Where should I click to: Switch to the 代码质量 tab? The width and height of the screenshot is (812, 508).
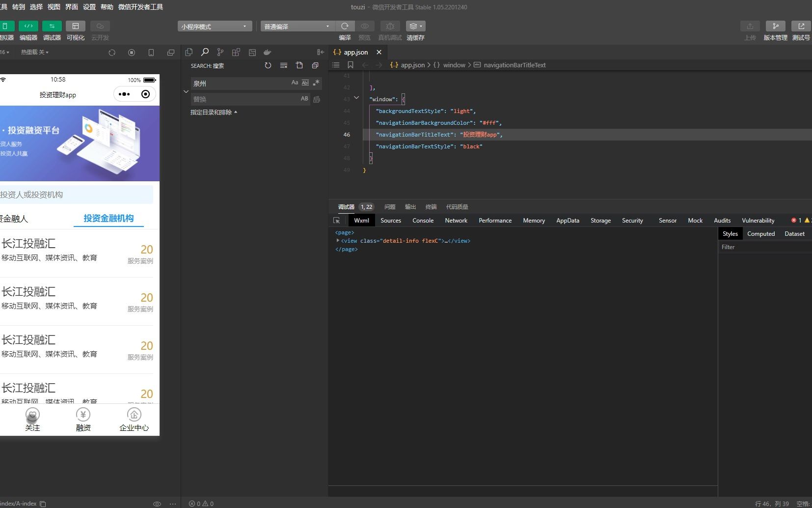click(457, 207)
